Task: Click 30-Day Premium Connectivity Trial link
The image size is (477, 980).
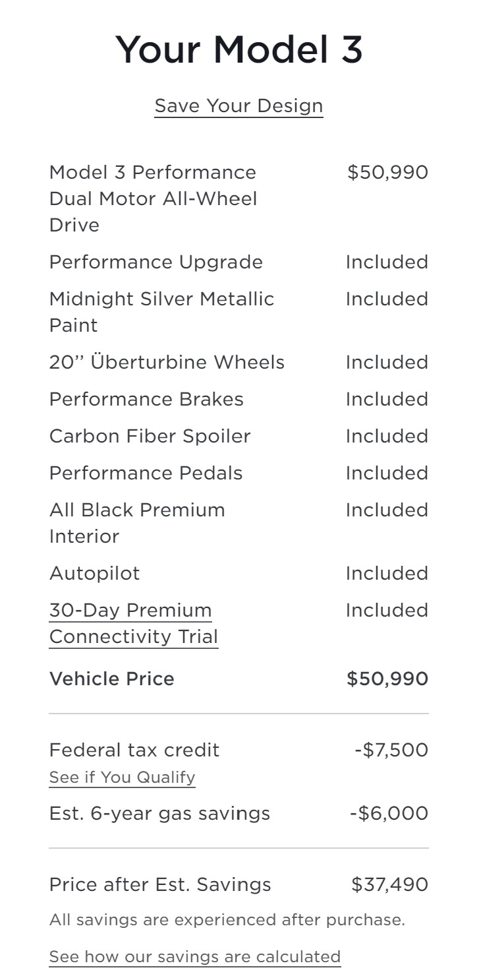Action: pyautogui.click(x=133, y=623)
